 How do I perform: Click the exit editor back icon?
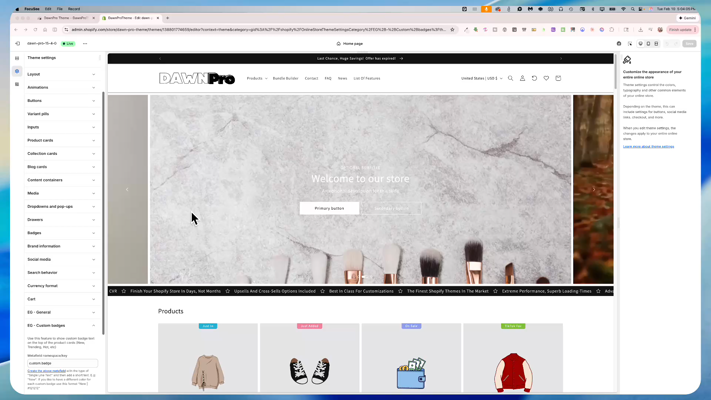click(x=17, y=44)
